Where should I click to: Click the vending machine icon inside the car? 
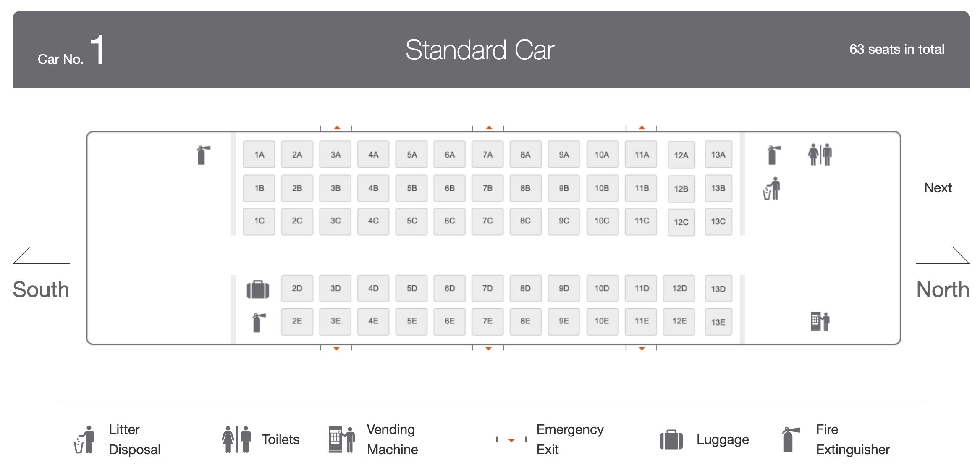point(820,322)
